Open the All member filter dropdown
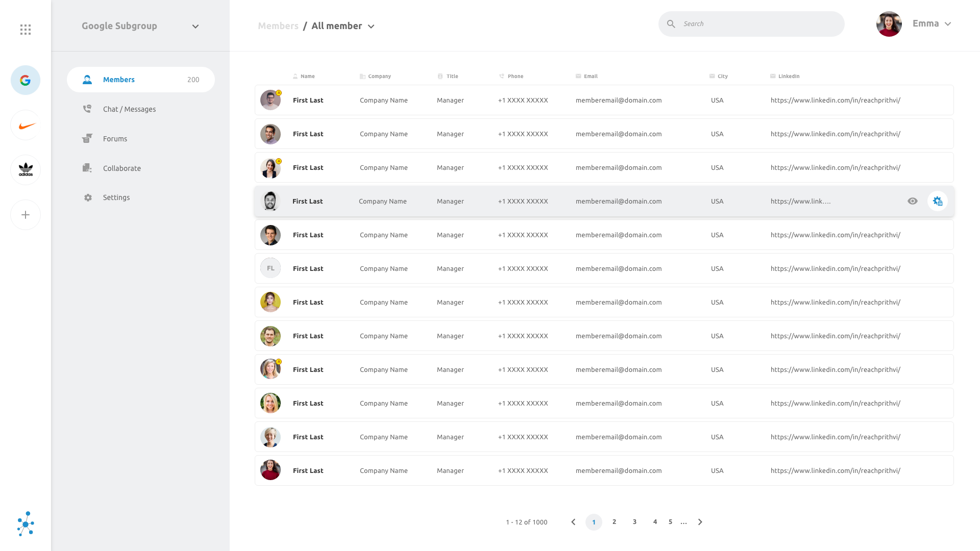 [371, 27]
